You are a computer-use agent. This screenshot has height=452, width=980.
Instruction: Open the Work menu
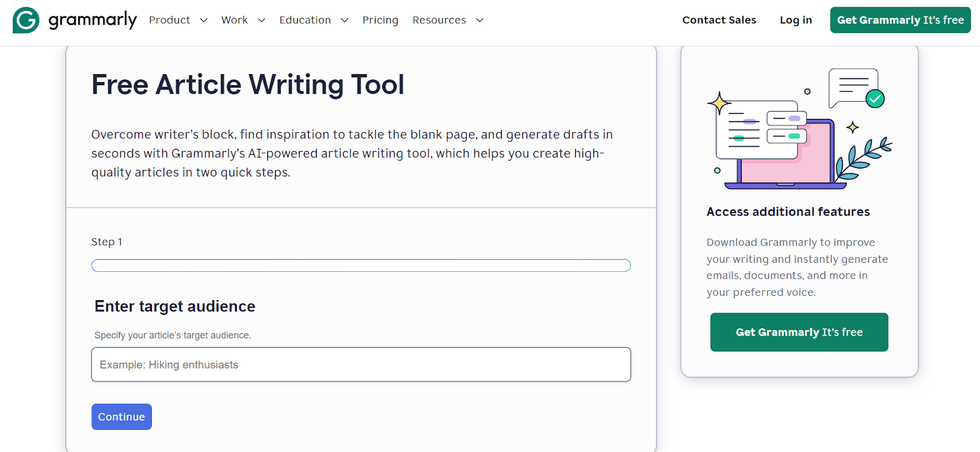(235, 20)
